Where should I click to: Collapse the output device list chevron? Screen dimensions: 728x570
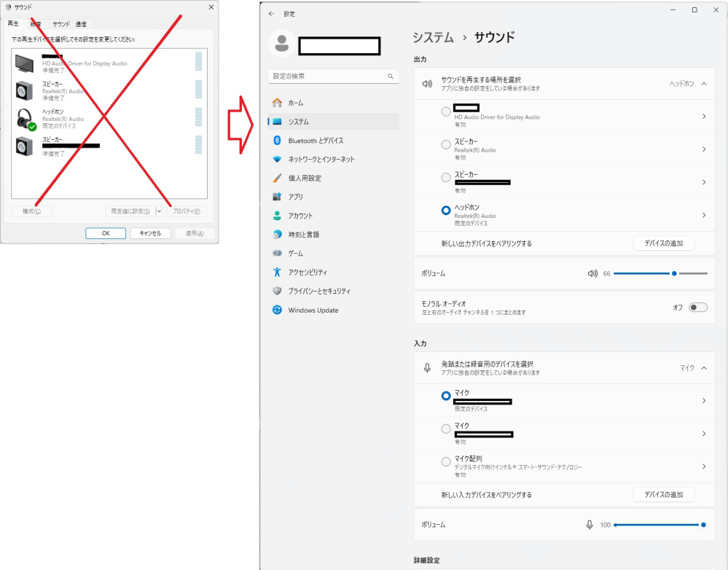[704, 84]
